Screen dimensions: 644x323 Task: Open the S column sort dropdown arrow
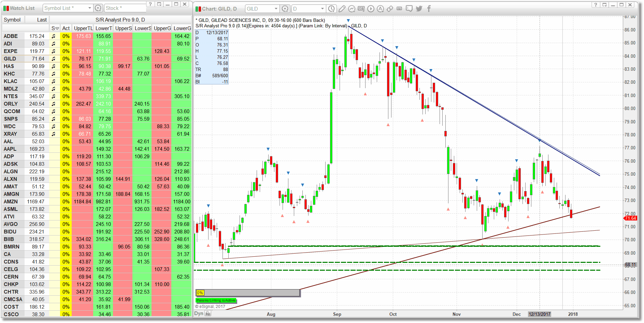tap(57, 28)
